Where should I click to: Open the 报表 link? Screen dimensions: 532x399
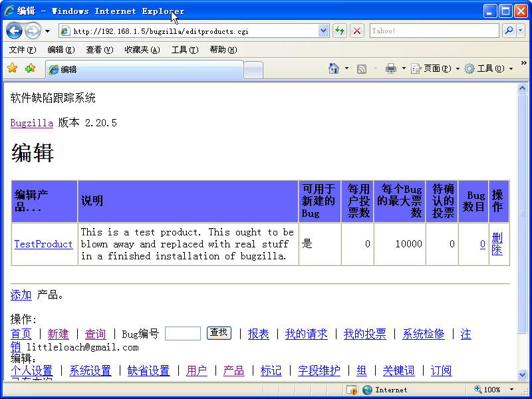(x=258, y=334)
